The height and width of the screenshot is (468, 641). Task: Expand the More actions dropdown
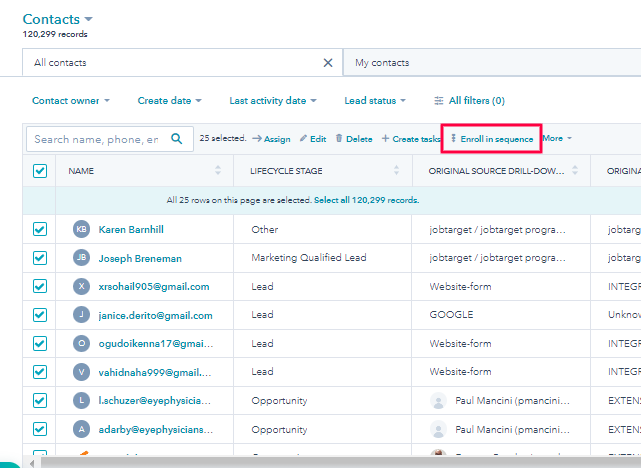(557, 139)
